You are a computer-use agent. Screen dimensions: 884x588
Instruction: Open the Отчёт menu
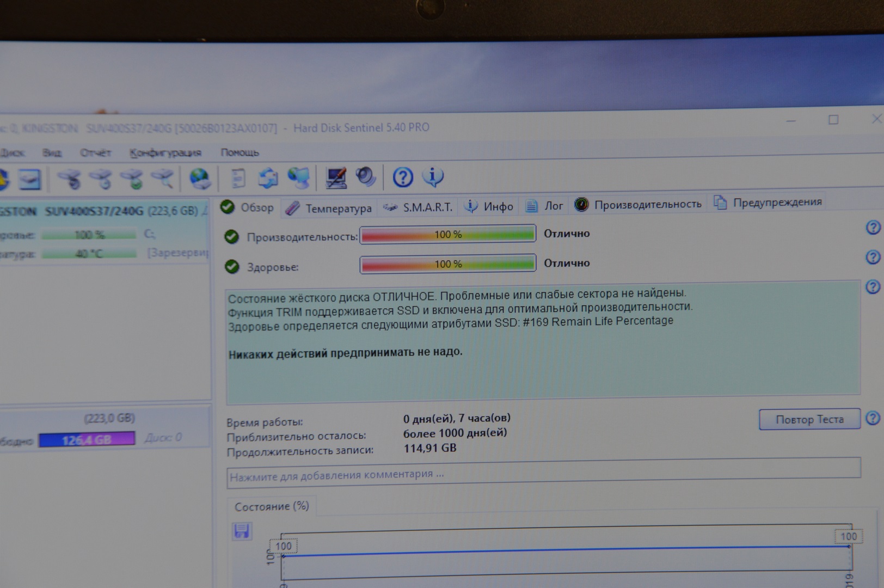click(95, 153)
